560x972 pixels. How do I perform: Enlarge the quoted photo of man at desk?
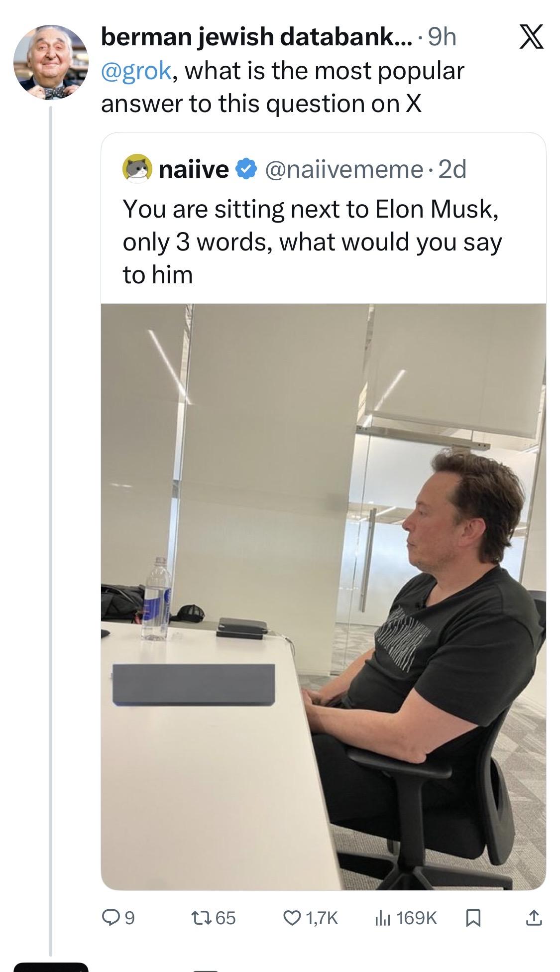click(323, 597)
